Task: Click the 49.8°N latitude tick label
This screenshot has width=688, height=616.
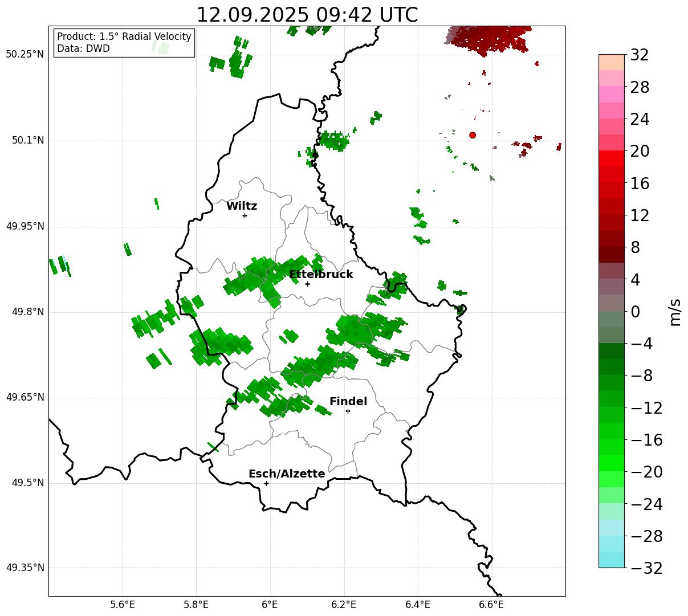Action: pyautogui.click(x=27, y=312)
